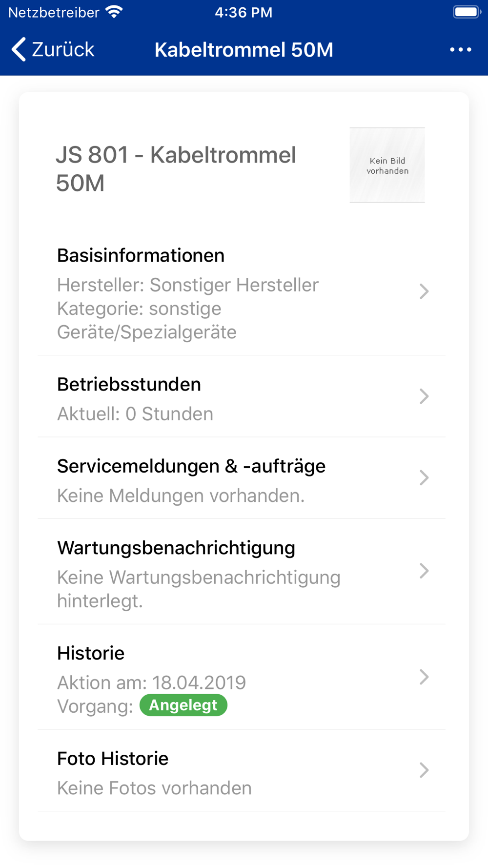Tap the green Angelegt status badge

[183, 705]
